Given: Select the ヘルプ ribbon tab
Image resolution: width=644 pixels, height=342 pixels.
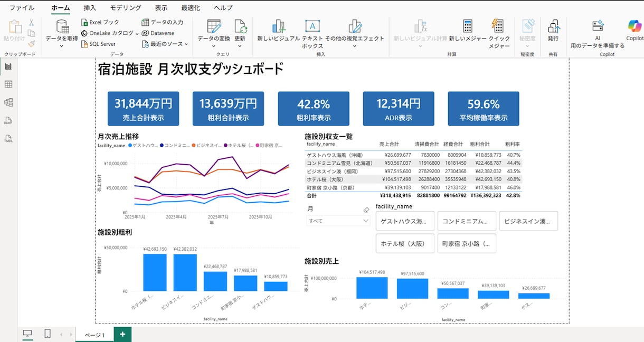Looking at the screenshot, I should (223, 8).
